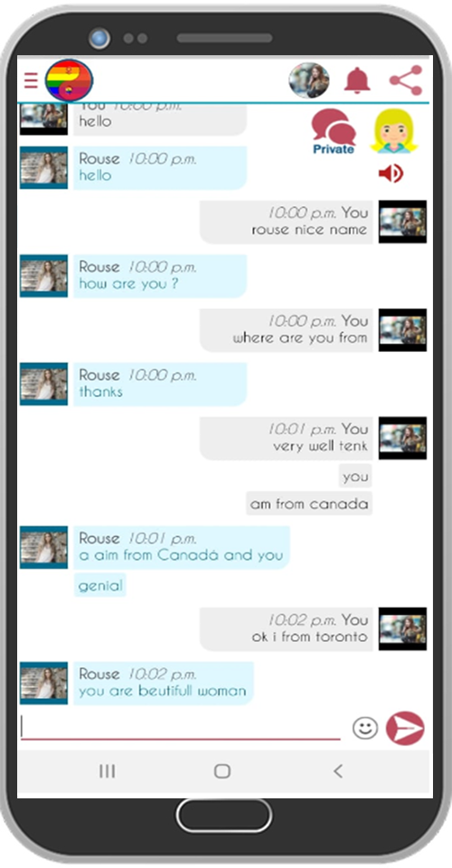Open Private chat bubbles icon
Viewport: 452px width, 868px height.
coord(333,132)
